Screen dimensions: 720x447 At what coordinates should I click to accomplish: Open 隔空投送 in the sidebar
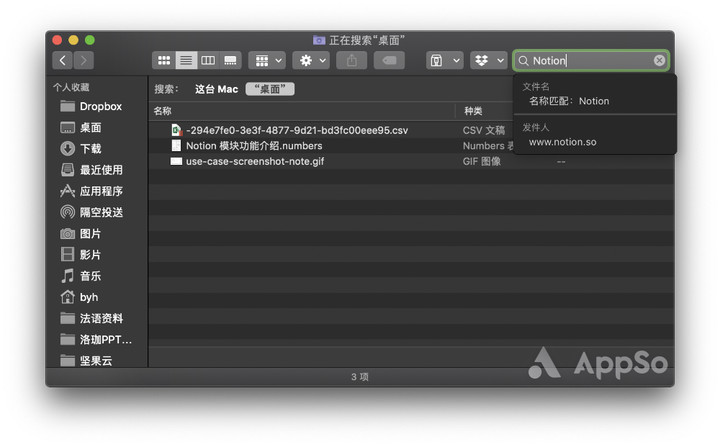click(x=92, y=212)
